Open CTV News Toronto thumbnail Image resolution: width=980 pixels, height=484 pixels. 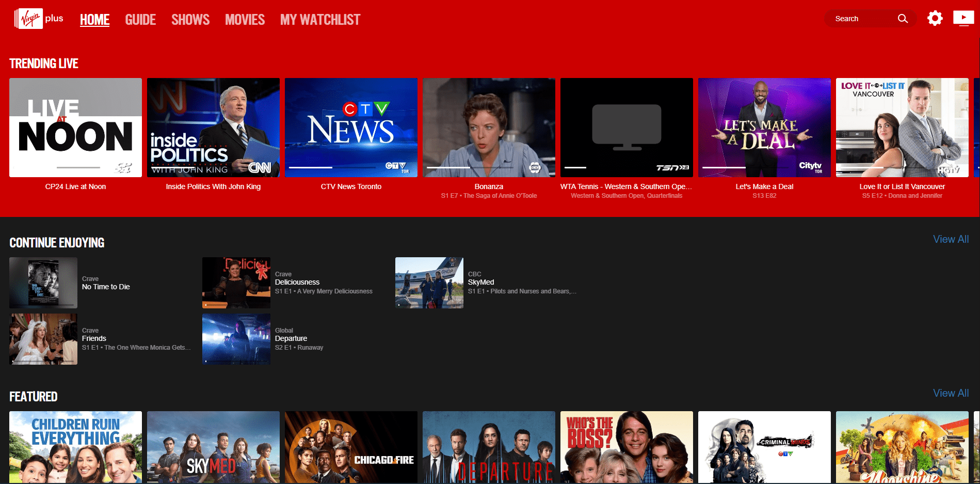[x=351, y=128]
